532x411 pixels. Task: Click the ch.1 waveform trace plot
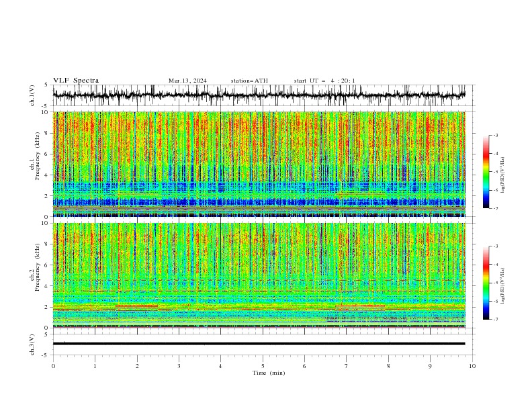(x=259, y=95)
